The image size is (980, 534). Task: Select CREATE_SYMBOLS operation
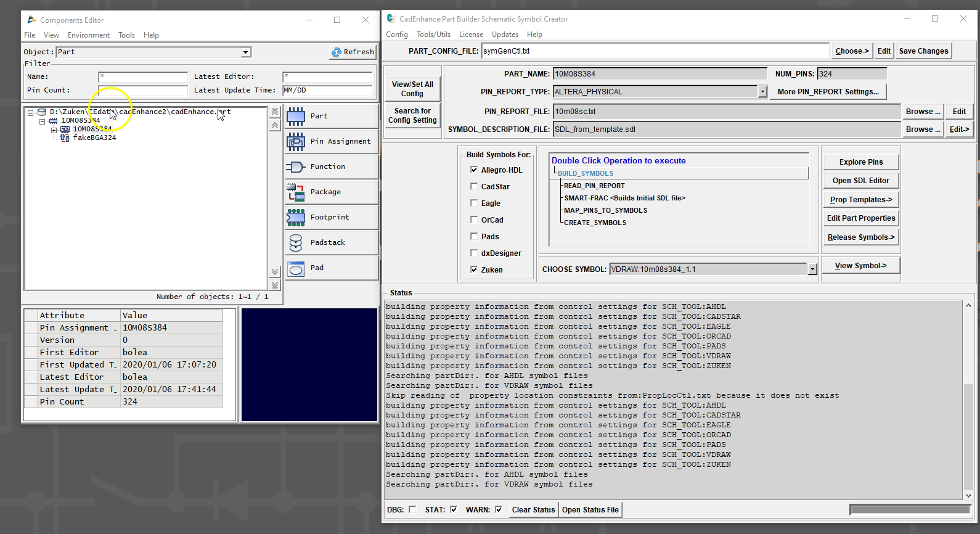tap(595, 223)
